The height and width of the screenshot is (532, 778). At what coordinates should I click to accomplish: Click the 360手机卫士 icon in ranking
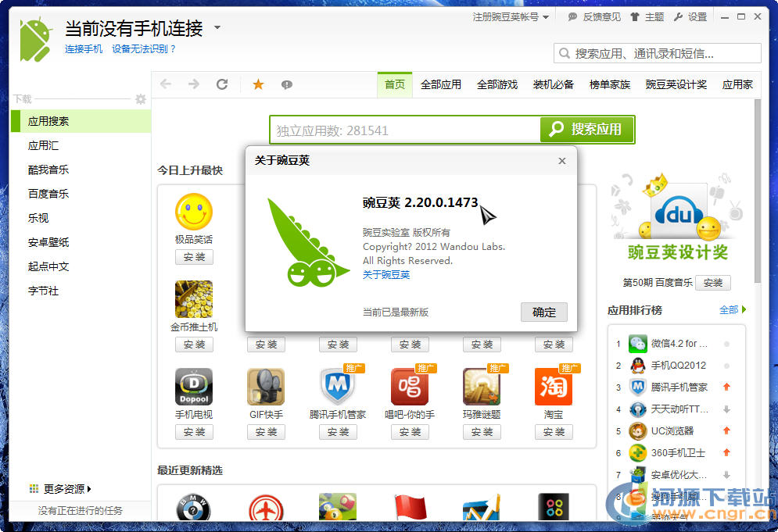pos(637,452)
